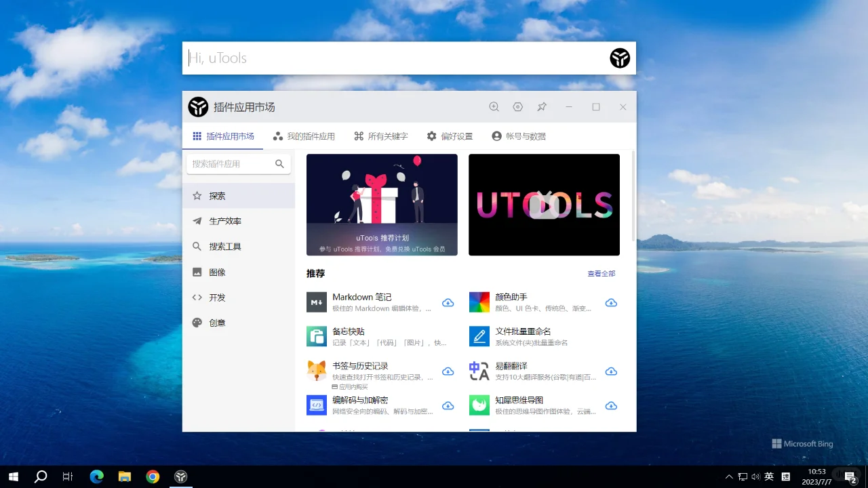Open the 书签与历史记录 plugin title
Screen dimensions: 868x488
pos(360,366)
